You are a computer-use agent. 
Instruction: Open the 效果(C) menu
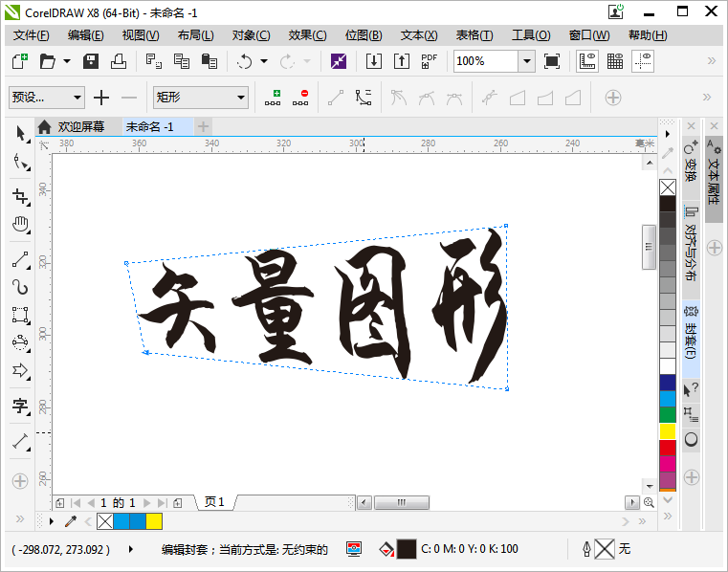click(307, 35)
